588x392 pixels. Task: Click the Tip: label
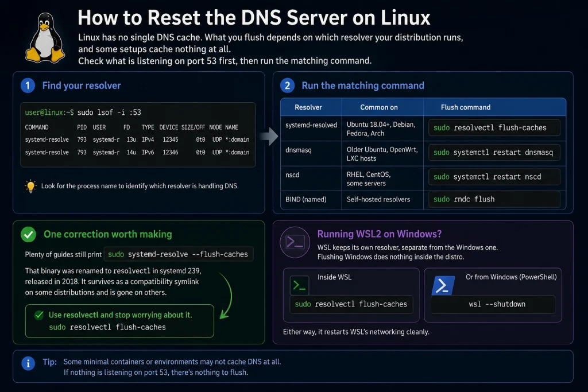pyautogui.click(x=49, y=362)
